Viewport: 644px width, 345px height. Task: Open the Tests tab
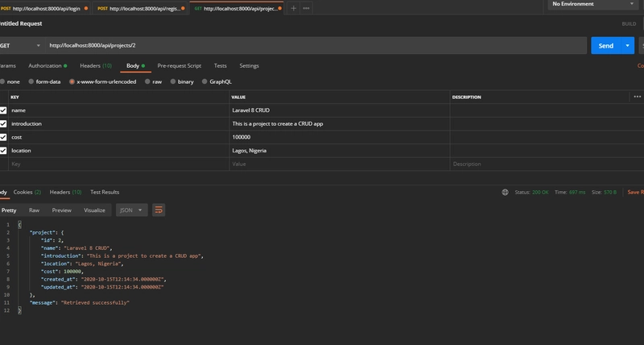click(x=220, y=66)
